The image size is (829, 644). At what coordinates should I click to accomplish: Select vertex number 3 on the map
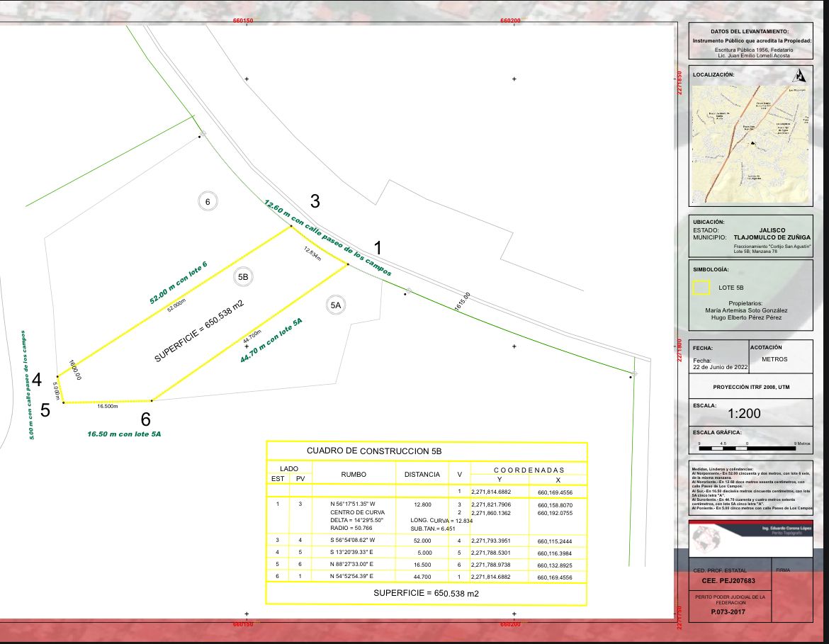(x=315, y=202)
